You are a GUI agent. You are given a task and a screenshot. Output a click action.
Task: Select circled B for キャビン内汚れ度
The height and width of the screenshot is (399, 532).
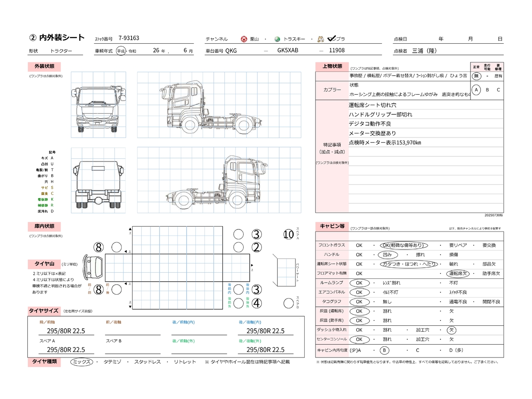[384, 350]
